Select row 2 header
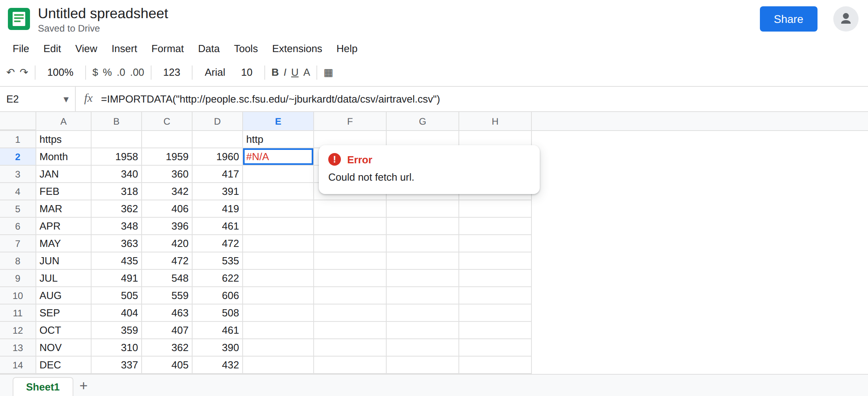 (x=18, y=157)
